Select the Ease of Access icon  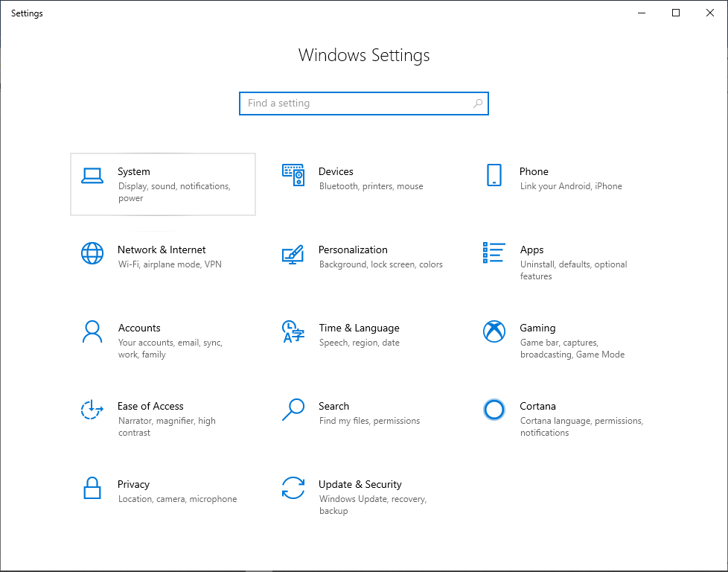[x=92, y=410]
